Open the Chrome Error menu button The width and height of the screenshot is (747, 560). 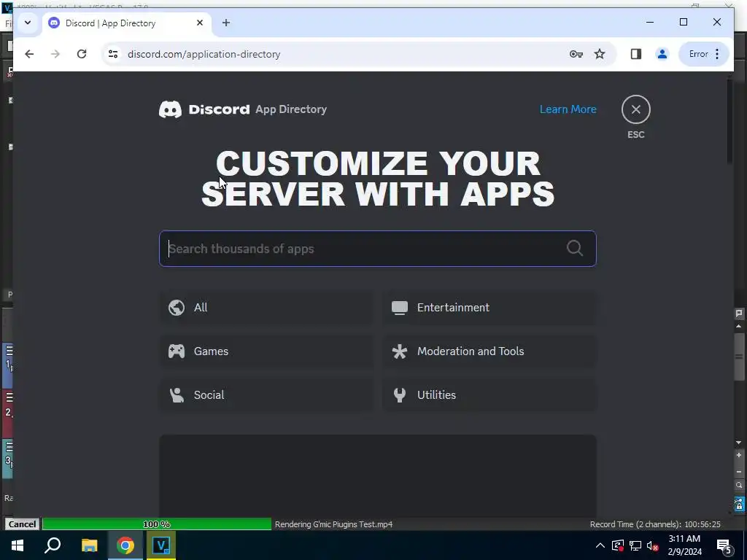click(x=704, y=54)
